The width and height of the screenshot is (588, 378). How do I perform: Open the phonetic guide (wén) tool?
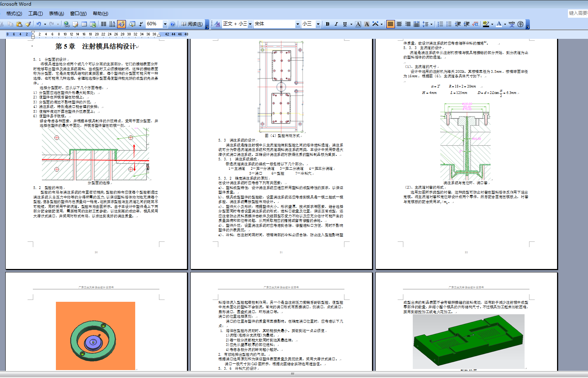(512, 24)
